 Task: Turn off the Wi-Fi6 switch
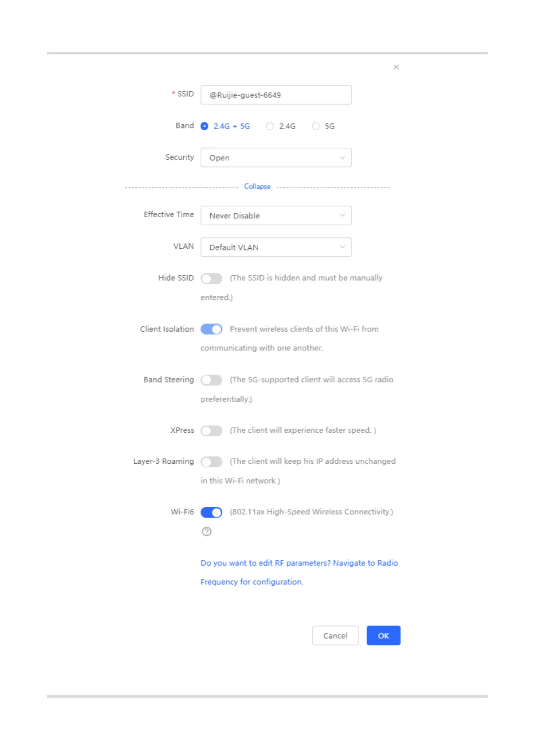point(212,512)
